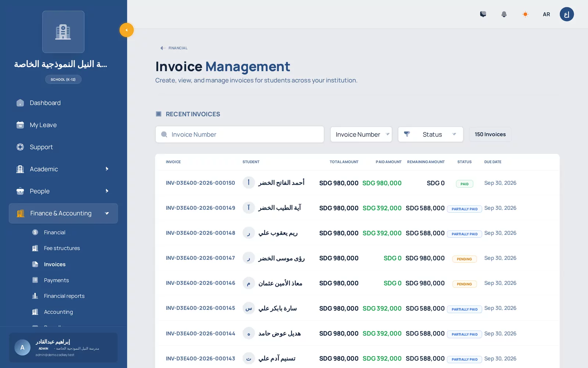The image size is (588, 368).
Task: Open invoice INV-D3E400-2026-000144
Action: 200,333
